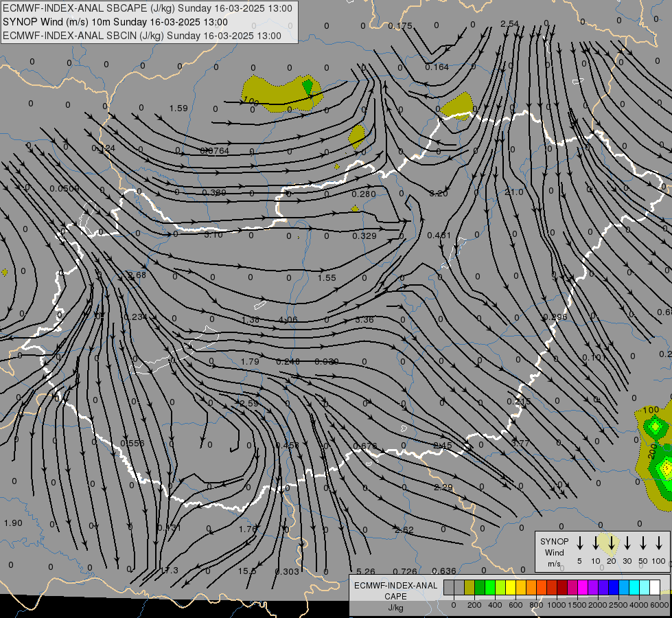Click the 2500 tick label on CAPE scale
This screenshot has height=618, width=672.
point(618,605)
